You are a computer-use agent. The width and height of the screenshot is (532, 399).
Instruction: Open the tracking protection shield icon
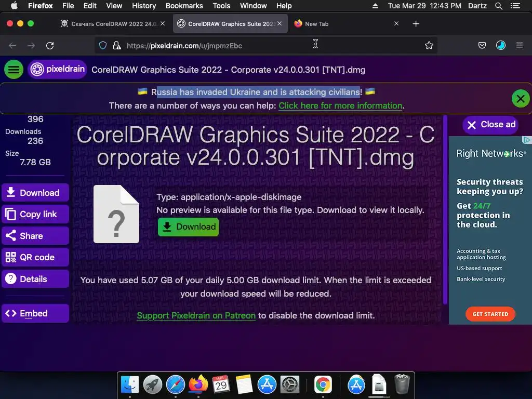pyautogui.click(x=103, y=46)
